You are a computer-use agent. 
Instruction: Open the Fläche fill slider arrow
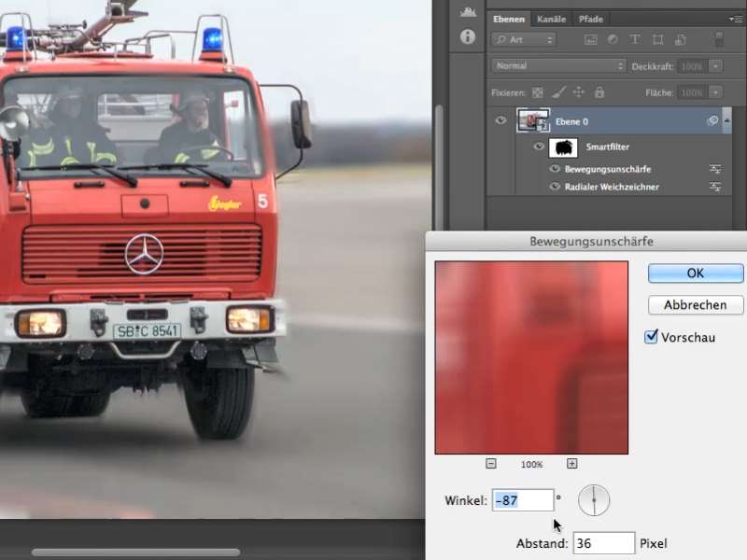tap(715, 92)
